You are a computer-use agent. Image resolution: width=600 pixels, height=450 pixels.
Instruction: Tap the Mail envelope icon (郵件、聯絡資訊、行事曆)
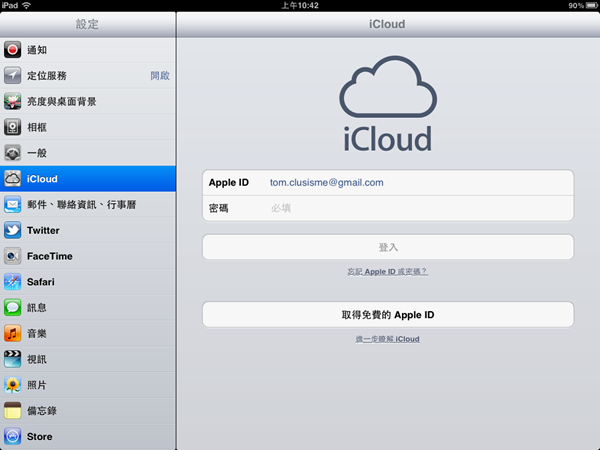(12, 204)
